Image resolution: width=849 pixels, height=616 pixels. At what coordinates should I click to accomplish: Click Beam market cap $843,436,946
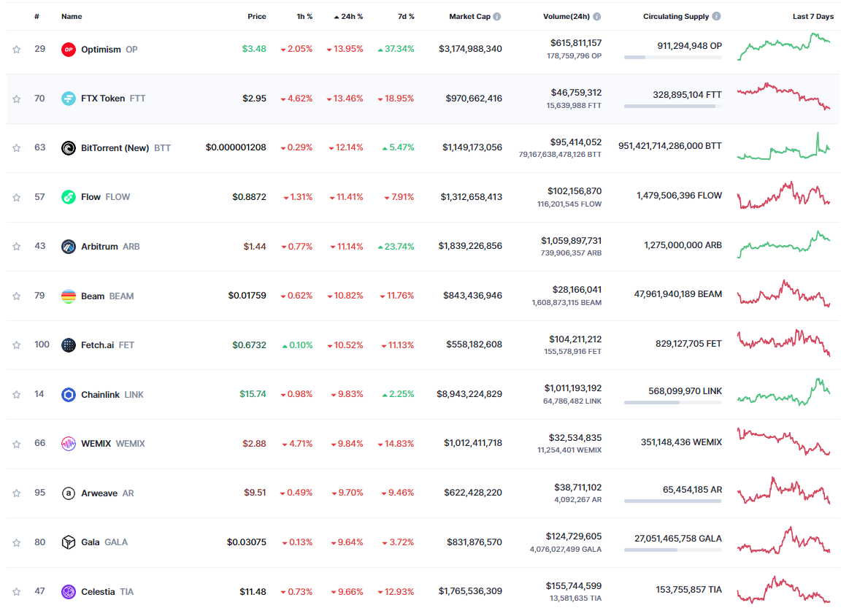pyautogui.click(x=473, y=296)
